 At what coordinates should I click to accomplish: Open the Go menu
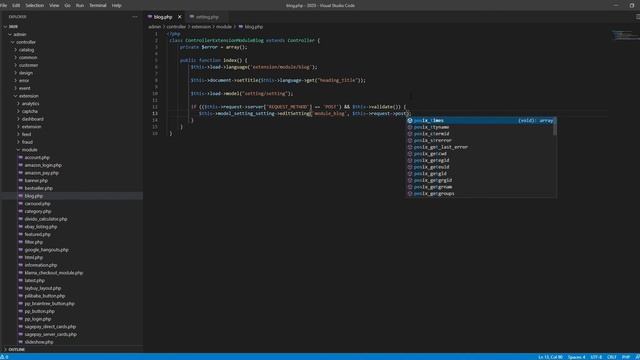pyautogui.click(x=67, y=5)
